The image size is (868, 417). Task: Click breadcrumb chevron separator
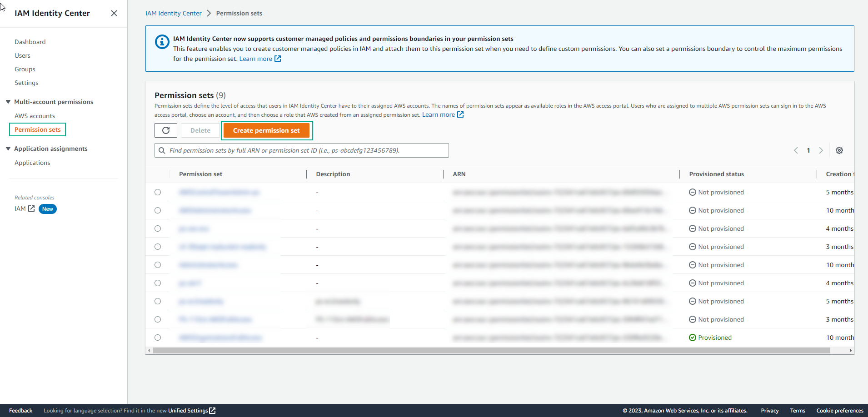(x=209, y=13)
